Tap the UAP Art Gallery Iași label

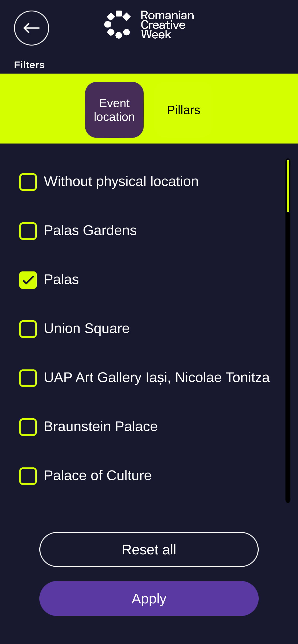[x=157, y=377]
